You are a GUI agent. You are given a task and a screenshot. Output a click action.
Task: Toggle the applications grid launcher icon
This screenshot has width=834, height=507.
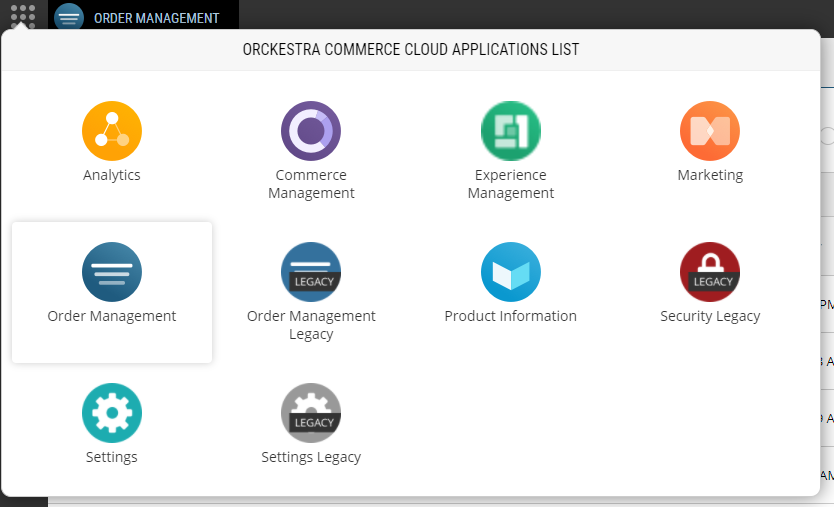[23, 16]
